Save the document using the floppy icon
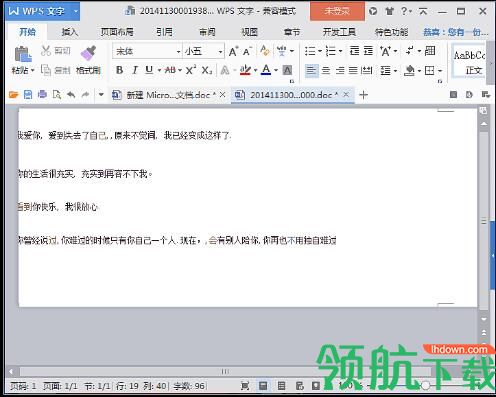Image resolution: width=496 pixels, height=397 pixels. (x=28, y=95)
